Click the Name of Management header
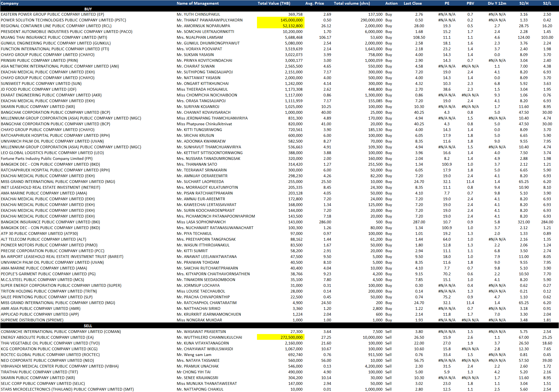The image size is (559, 392). click(x=198, y=3)
